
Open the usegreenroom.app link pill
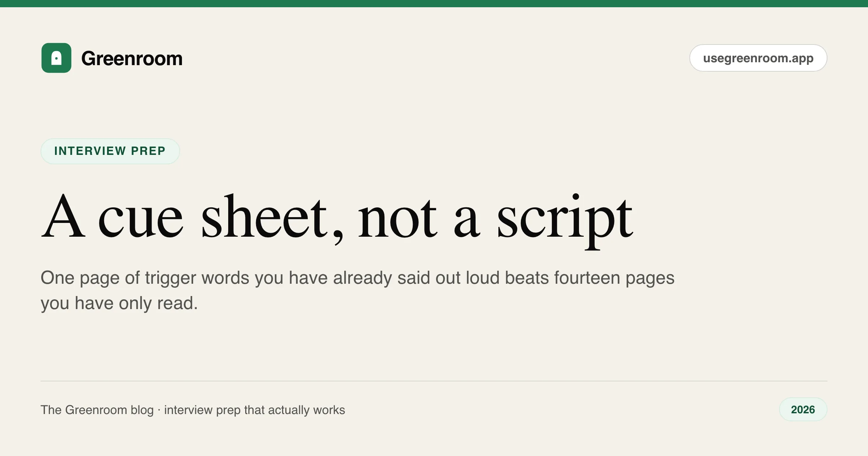pyautogui.click(x=758, y=58)
